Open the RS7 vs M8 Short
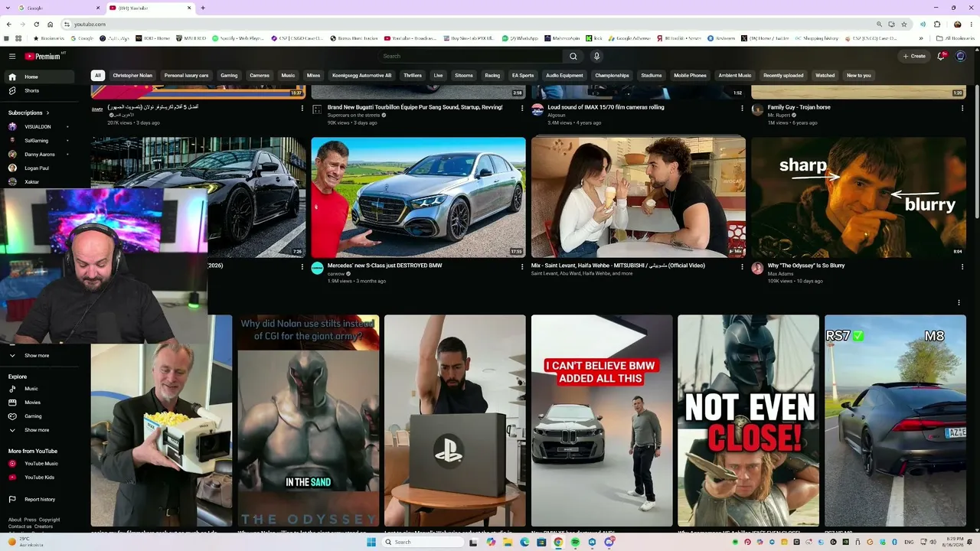980x551 pixels. (895, 421)
